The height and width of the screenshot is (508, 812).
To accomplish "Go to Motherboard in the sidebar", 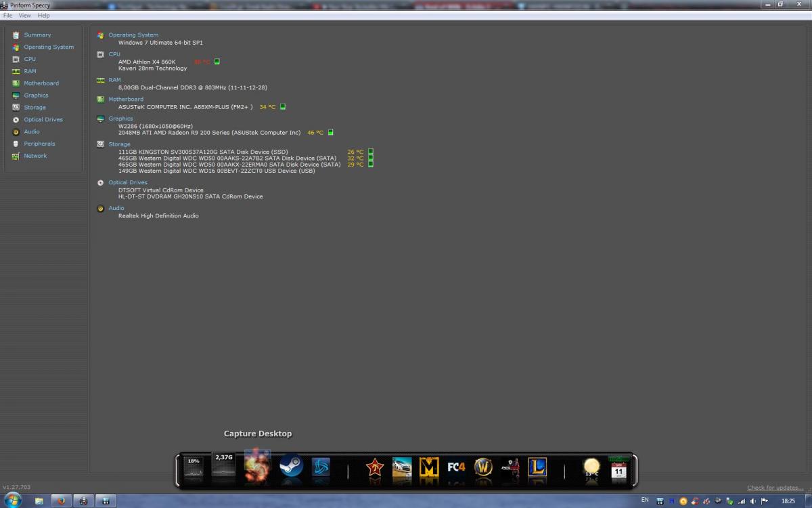I will pos(41,83).
